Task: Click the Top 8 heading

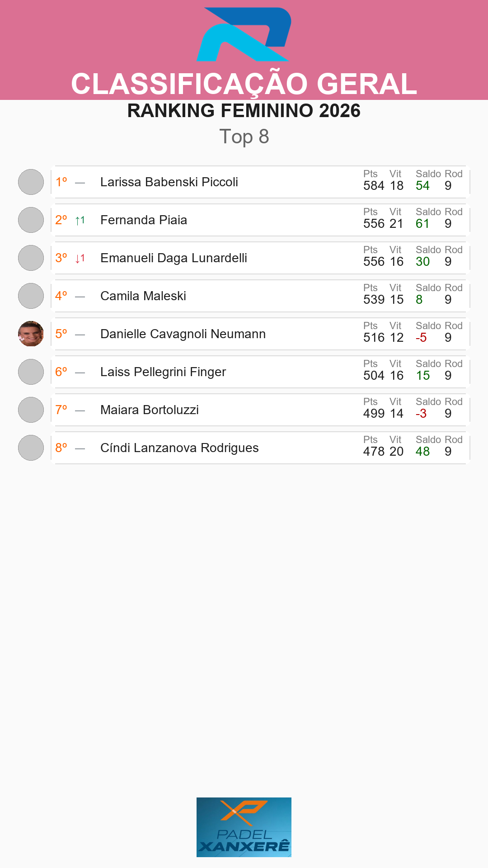Action: coord(244,137)
